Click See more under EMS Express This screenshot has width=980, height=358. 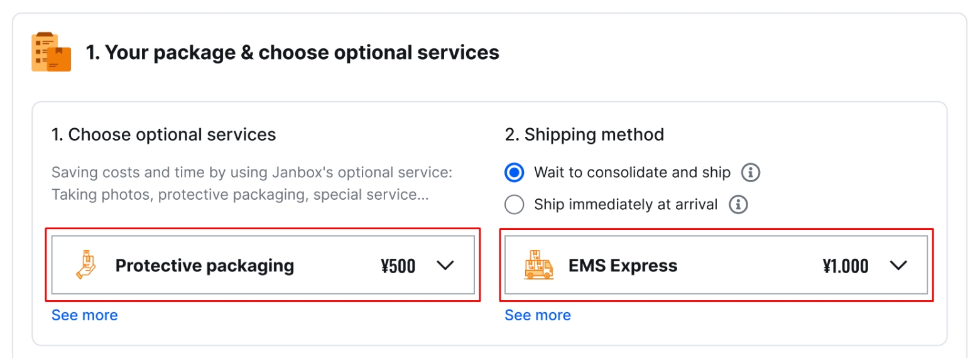[x=538, y=315]
